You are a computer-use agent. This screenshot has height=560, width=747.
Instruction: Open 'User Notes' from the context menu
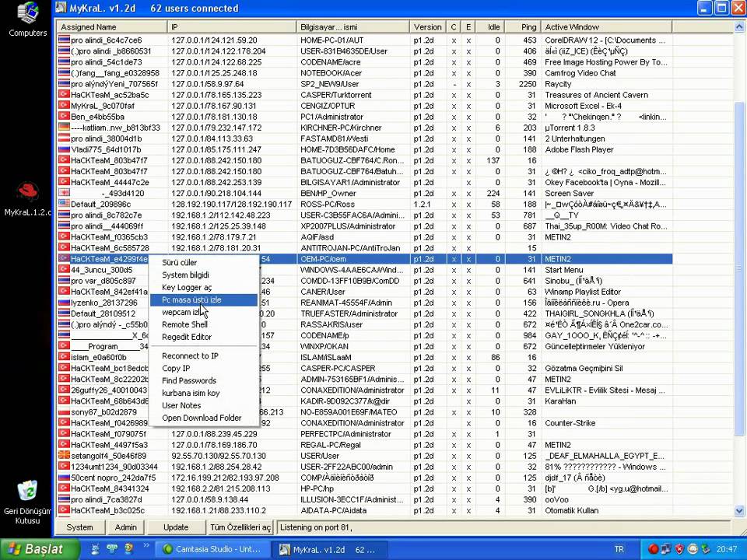[x=203, y=405]
